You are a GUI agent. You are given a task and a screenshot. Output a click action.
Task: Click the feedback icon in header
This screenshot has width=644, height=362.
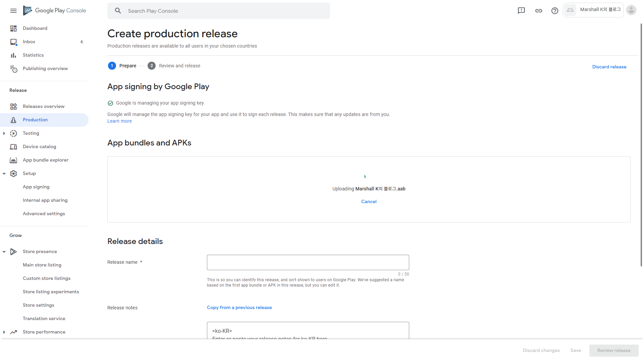[x=521, y=11]
